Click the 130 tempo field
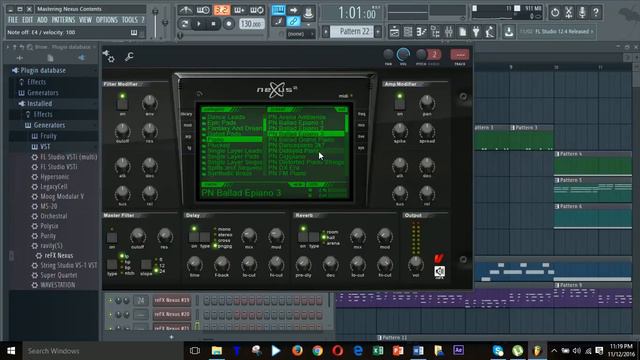Screen dimensions: 640x360 point(251,24)
